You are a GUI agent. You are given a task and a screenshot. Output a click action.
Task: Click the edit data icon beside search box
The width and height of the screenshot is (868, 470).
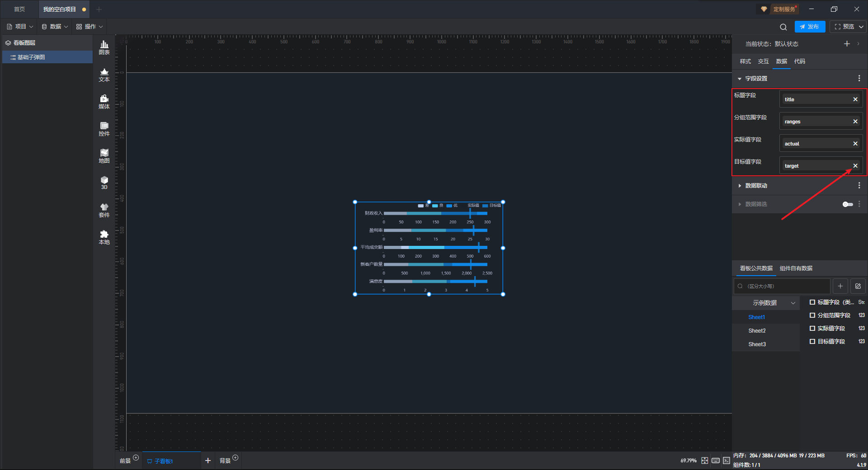(x=858, y=286)
